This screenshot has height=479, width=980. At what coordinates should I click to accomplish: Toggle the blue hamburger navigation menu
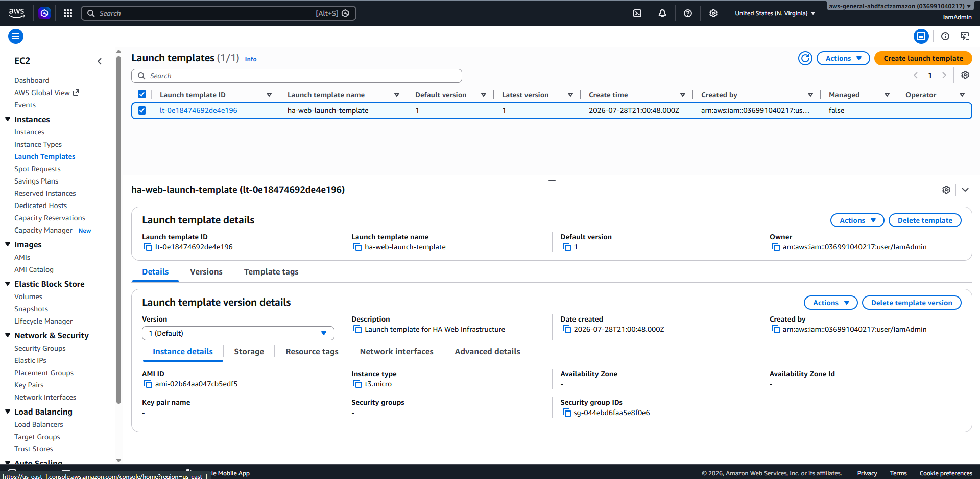click(16, 36)
